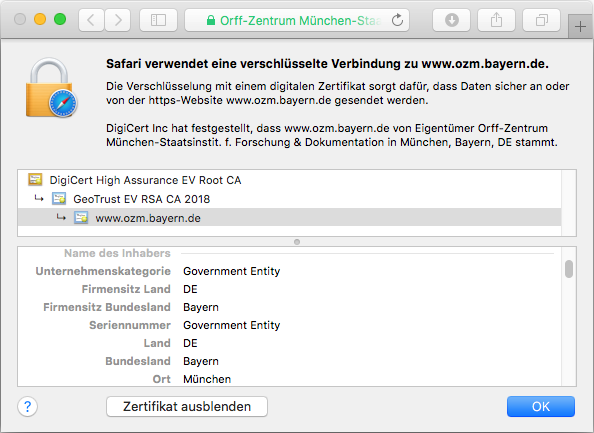The height and width of the screenshot is (433, 594).
Task: Toggle the Safari sidebar button
Action: pos(158,20)
